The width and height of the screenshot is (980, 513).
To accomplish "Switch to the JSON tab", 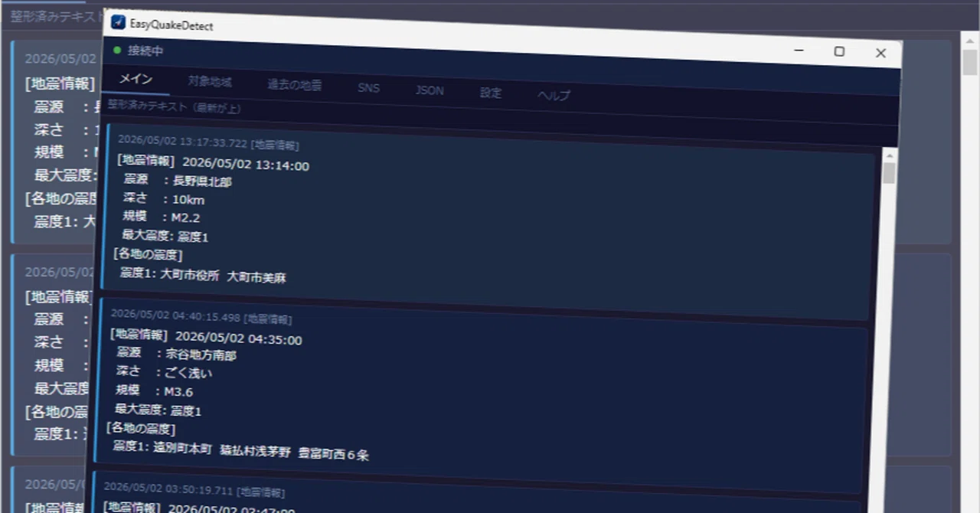I will pos(430,90).
